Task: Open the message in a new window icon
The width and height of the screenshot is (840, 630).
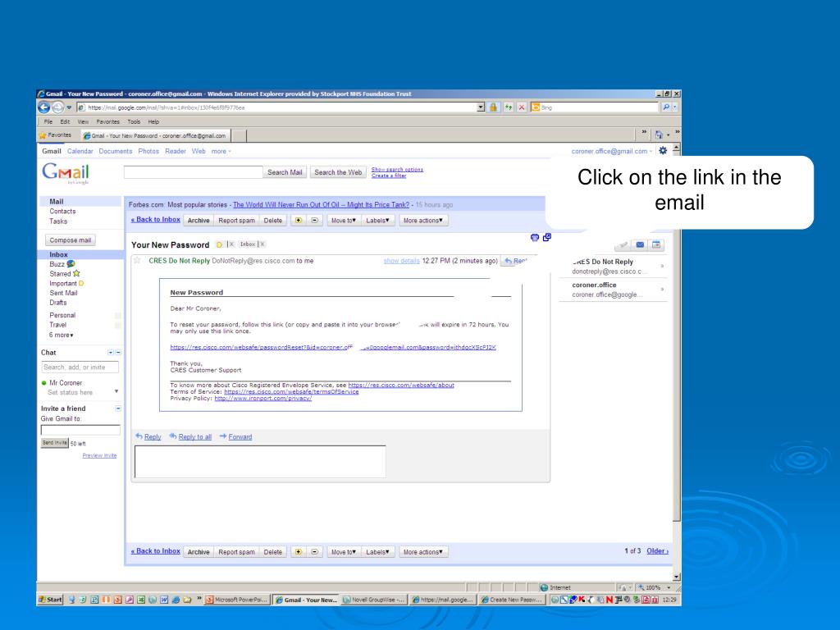Action: tap(547, 237)
